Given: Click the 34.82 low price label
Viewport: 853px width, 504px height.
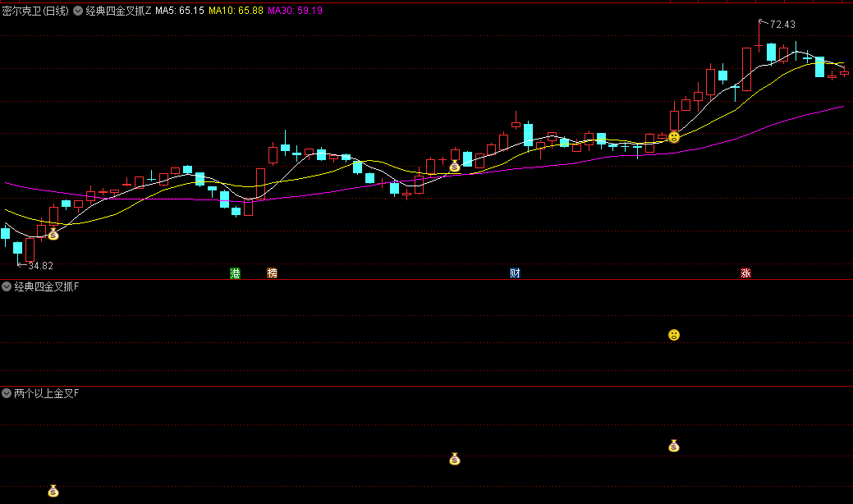Looking at the screenshot, I should pos(41,266).
